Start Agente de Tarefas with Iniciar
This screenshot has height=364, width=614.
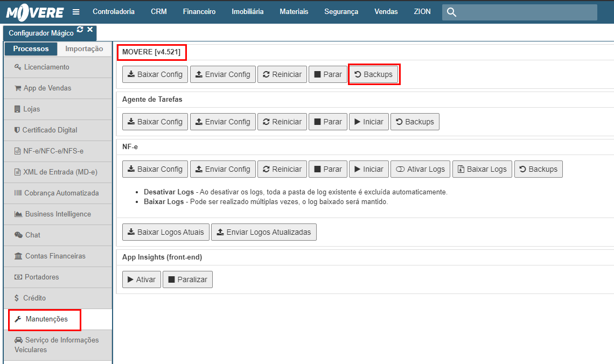(369, 122)
